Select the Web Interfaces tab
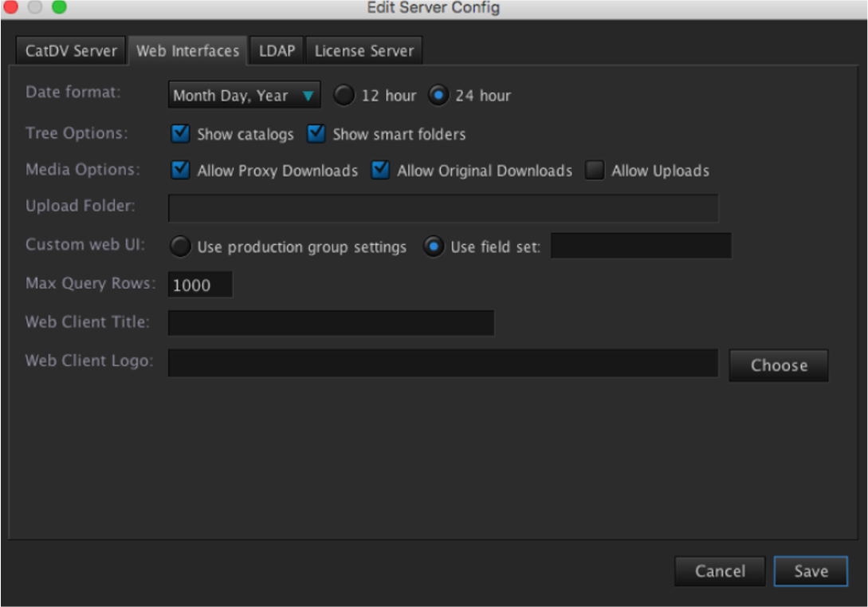The image size is (868, 607). 187,51
